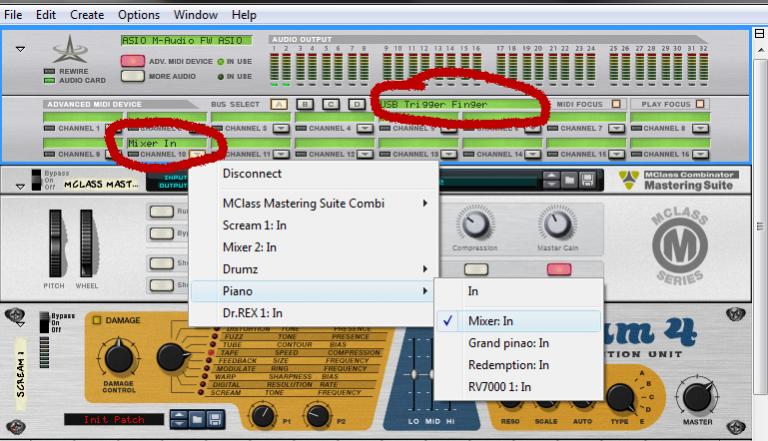This screenshot has height=441, width=768.
Task: Open Channel 15 device dropdown
Action: 616,154
